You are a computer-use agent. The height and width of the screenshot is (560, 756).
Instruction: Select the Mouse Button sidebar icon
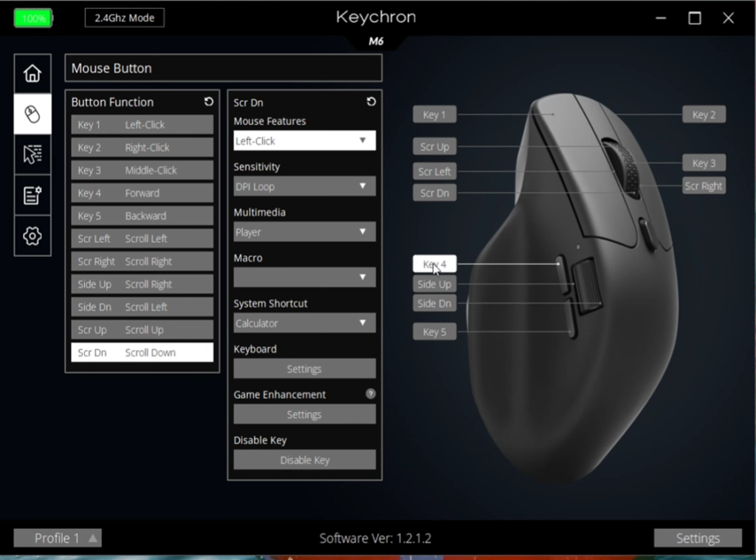tap(32, 115)
